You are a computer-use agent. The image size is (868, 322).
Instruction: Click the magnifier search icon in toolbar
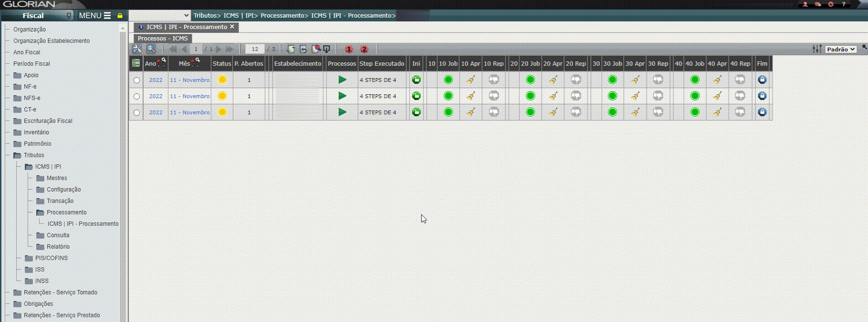[x=151, y=49]
